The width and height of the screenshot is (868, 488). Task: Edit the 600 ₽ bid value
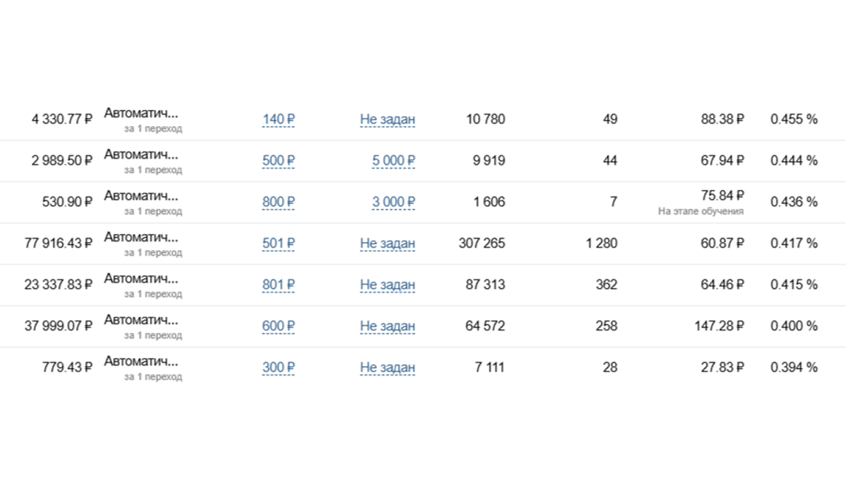(279, 326)
